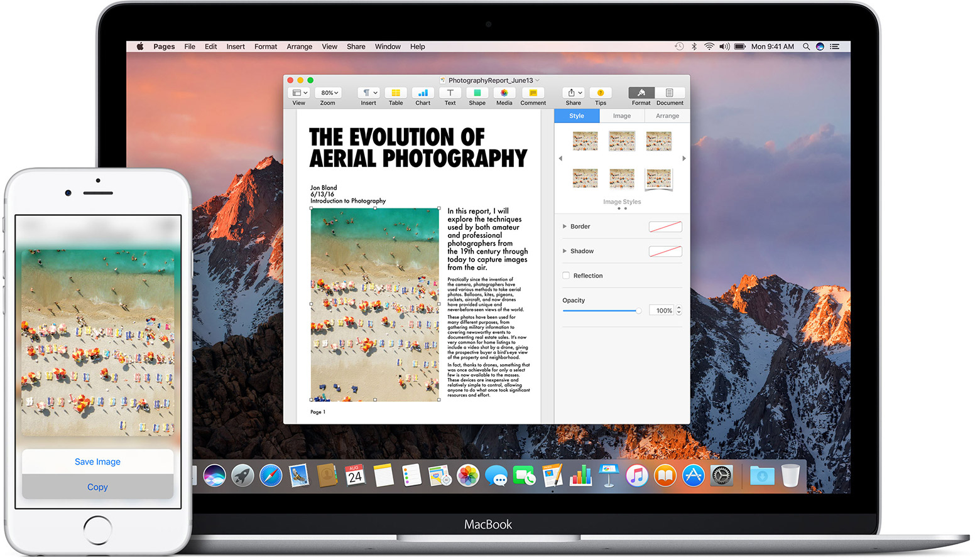
Task: Tap Save Image on the iPhone
Action: click(x=97, y=461)
